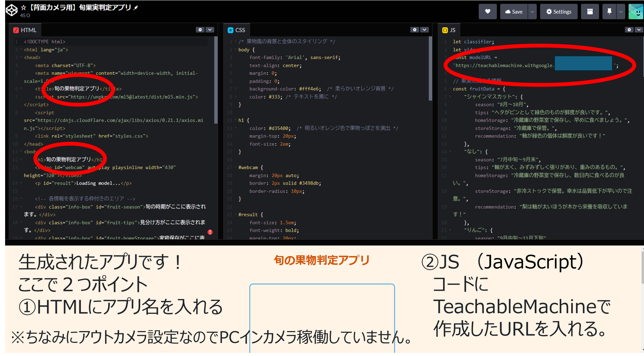Open pin options dropdown arrow
Image resolution: width=644 pixels, height=356 pixels.
point(620,12)
